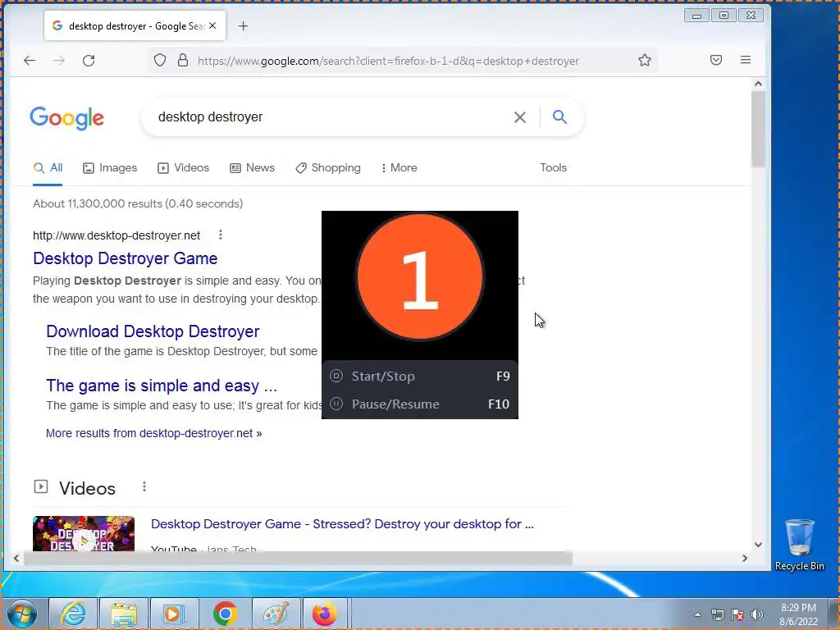Open the Desktop Destroyer Game result link

[x=126, y=258]
